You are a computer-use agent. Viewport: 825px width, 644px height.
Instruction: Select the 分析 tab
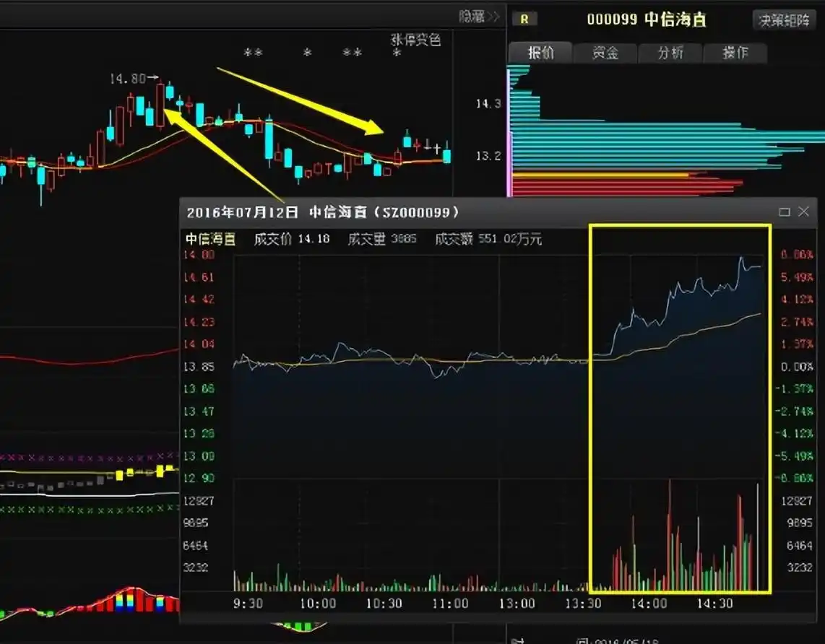tap(670, 53)
